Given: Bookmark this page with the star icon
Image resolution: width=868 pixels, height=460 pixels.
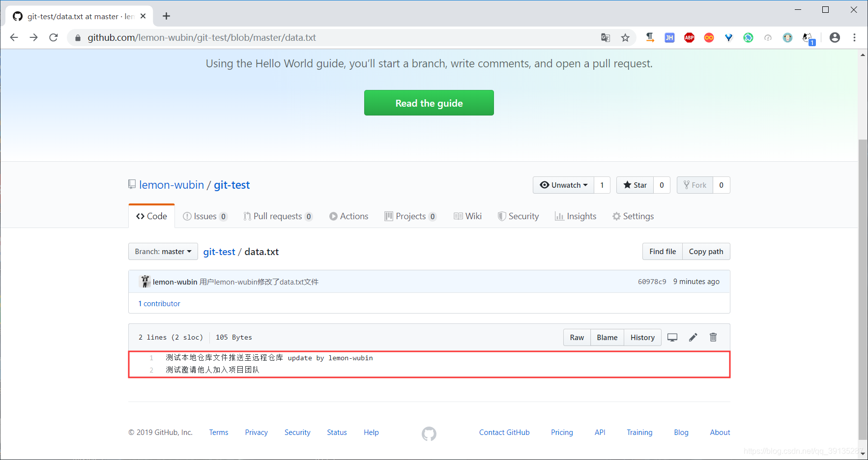Looking at the screenshot, I should (625, 38).
